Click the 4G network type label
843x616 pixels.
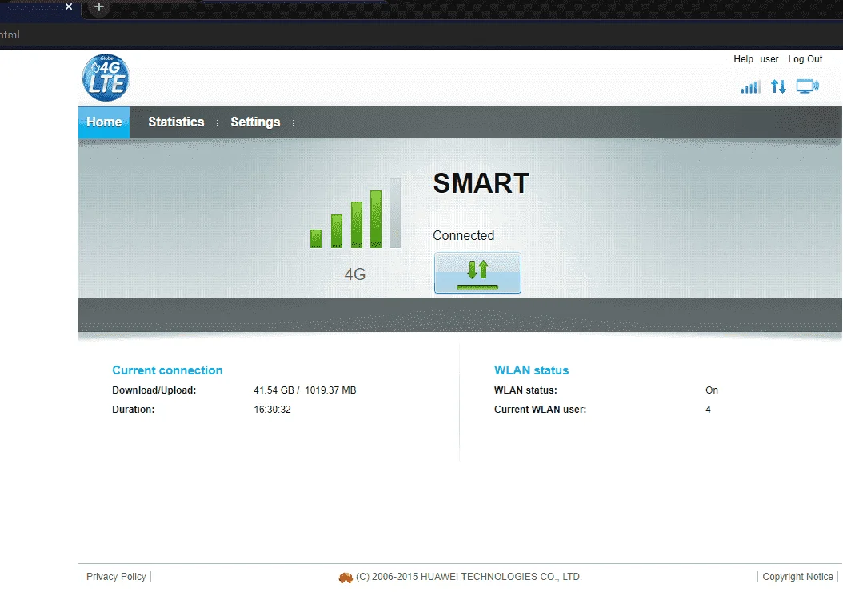[x=355, y=274]
